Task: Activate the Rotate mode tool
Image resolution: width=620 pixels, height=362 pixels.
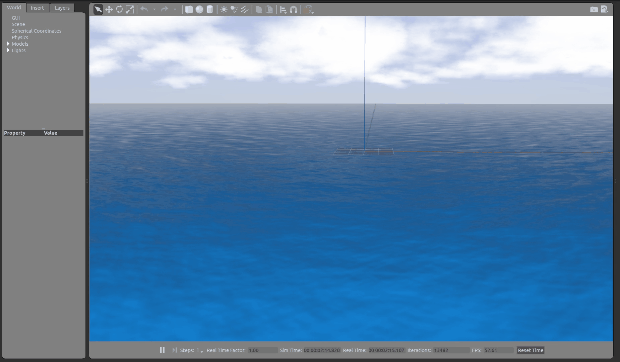Action: coord(119,9)
